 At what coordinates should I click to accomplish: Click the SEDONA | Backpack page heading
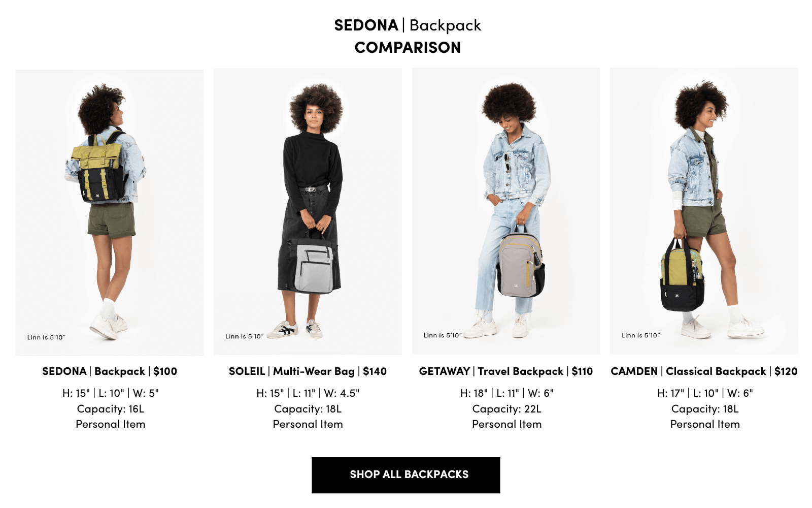click(x=408, y=25)
